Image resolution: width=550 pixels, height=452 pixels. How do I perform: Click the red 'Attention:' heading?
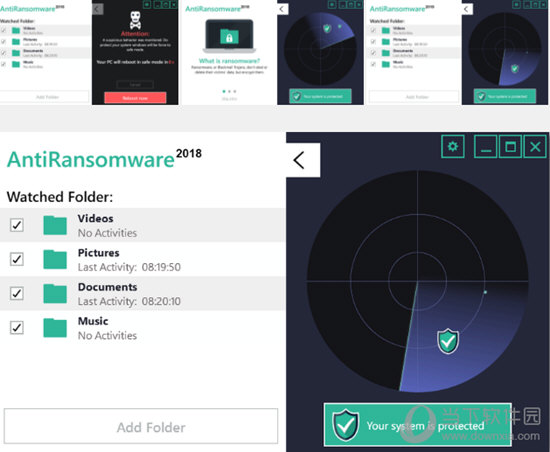point(135,34)
